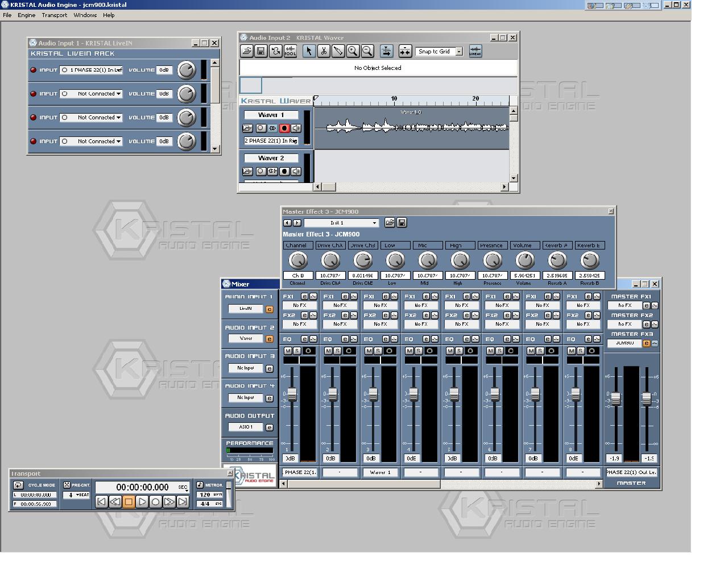728x582 pixels.
Task: Open Transport menu
Action: [x=54, y=15]
